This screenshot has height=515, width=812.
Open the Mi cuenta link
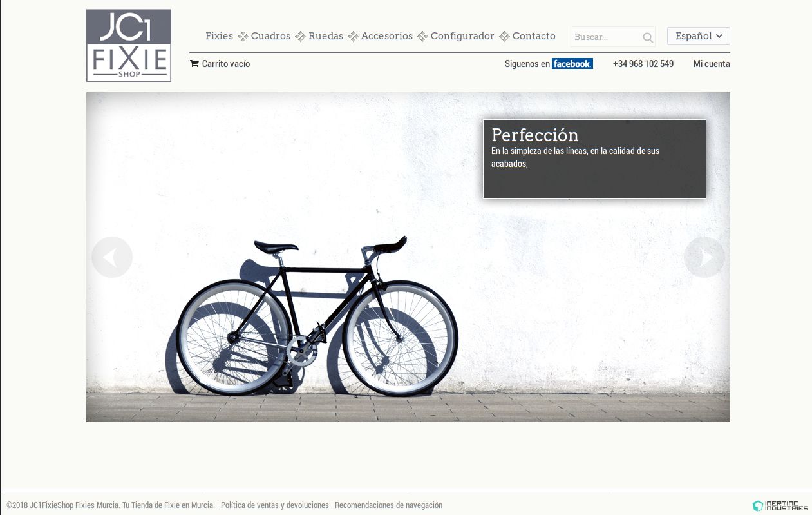click(x=712, y=64)
